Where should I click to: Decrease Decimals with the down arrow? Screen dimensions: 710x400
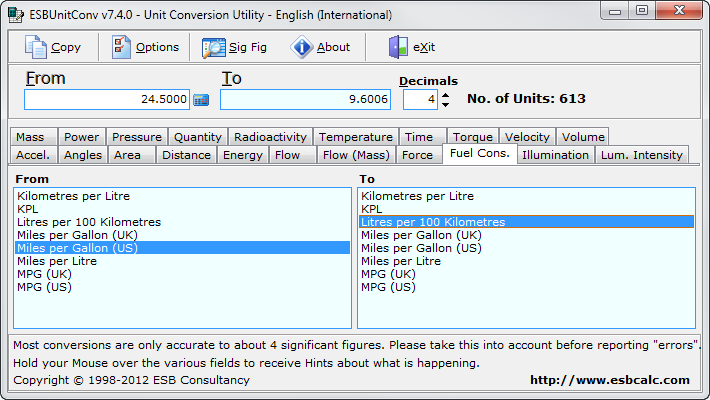446,105
